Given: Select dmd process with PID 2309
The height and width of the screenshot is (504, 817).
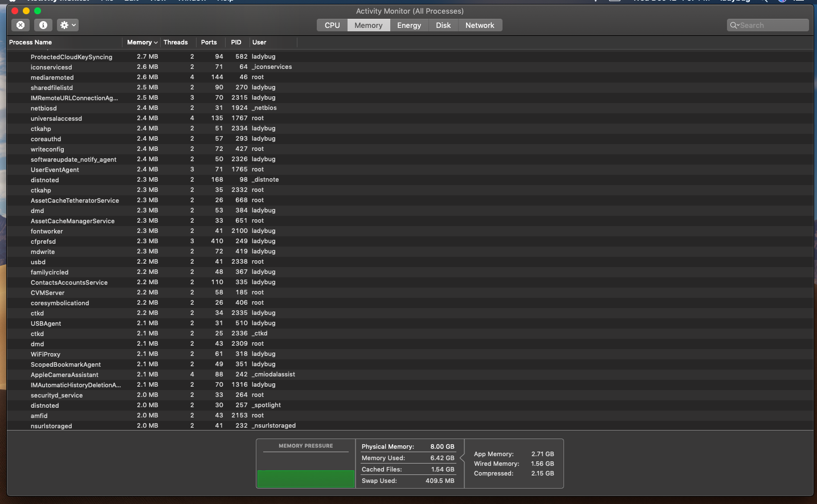Looking at the screenshot, I should (x=410, y=344).
